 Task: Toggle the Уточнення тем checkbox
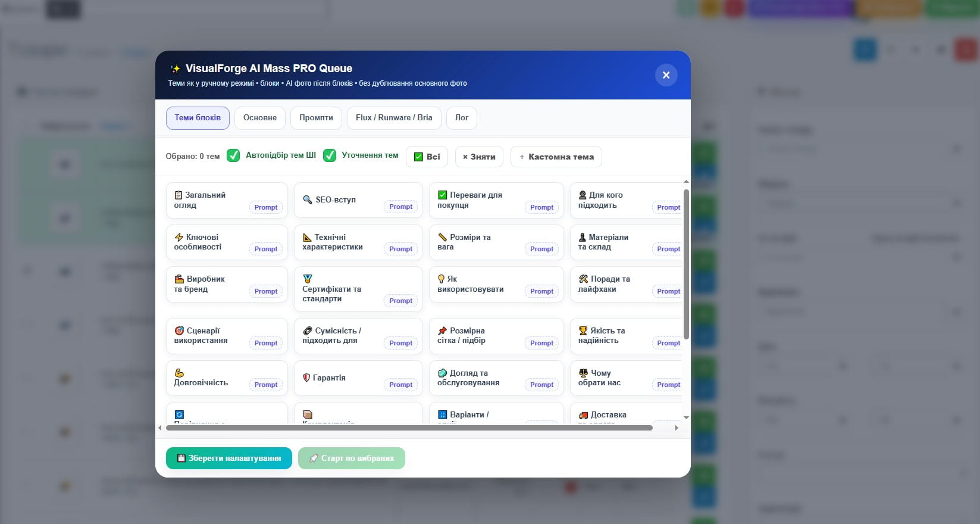click(330, 155)
